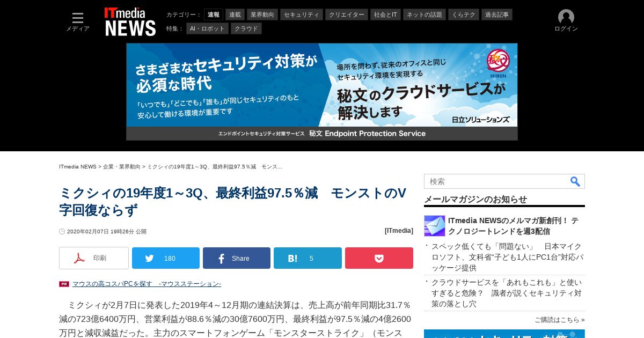Click the newsletter envelope icon
644x338 pixels.
[435, 226]
